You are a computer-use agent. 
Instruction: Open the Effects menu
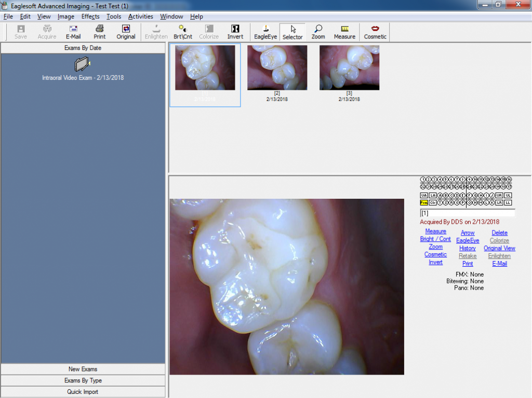point(90,17)
